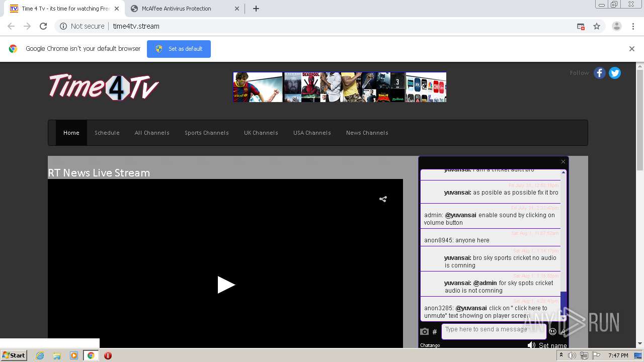Click the Time4Tv logo
Screen dimensions: 644x362
pos(104,86)
